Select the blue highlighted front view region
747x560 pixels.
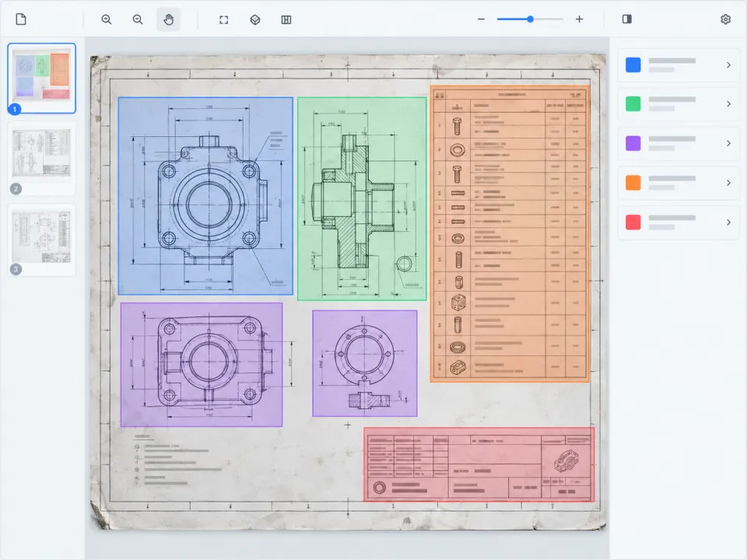(205, 196)
